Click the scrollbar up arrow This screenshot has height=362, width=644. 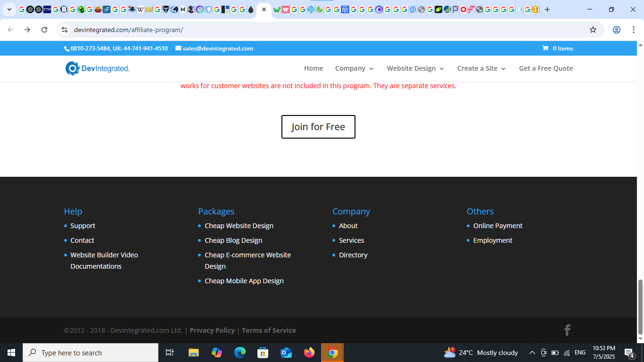[640, 45]
